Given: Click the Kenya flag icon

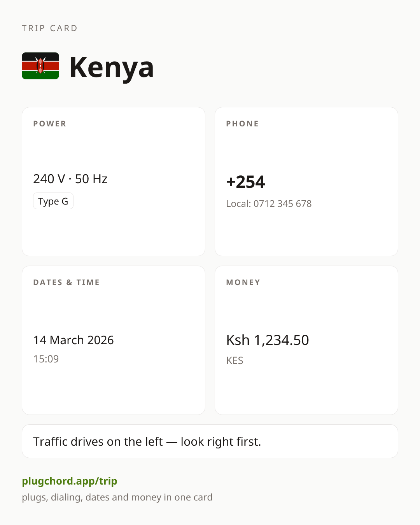Looking at the screenshot, I should 40,66.
